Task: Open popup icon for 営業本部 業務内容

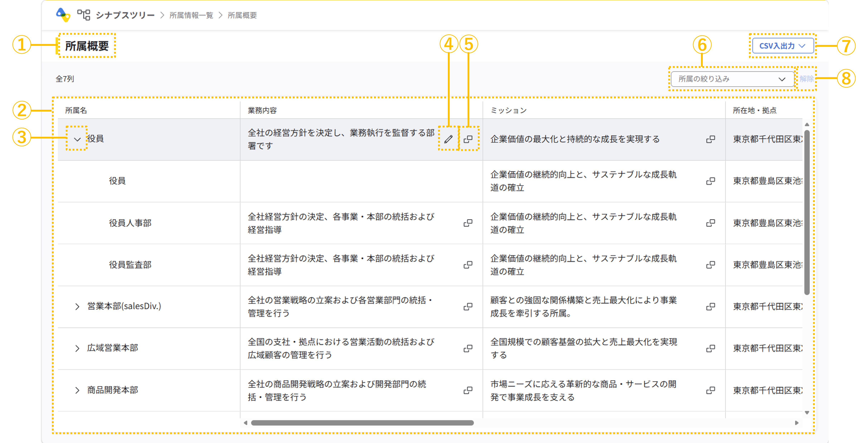Action: point(468,307)
